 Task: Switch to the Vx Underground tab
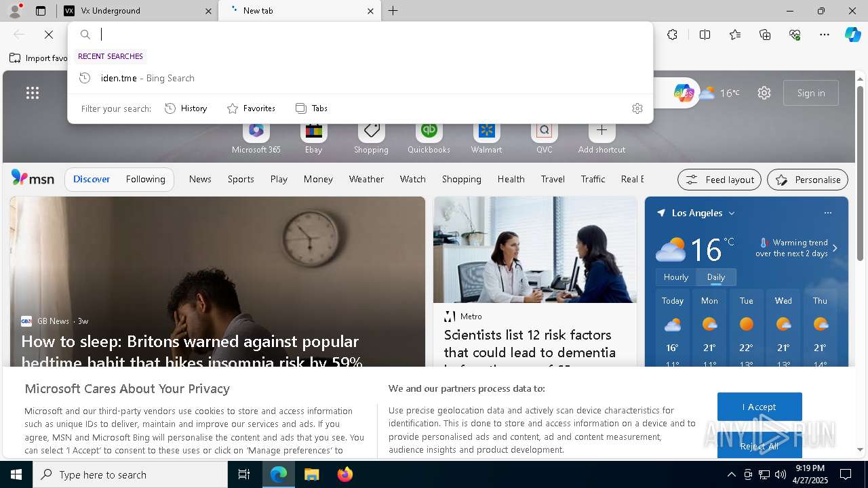(138, 11)
